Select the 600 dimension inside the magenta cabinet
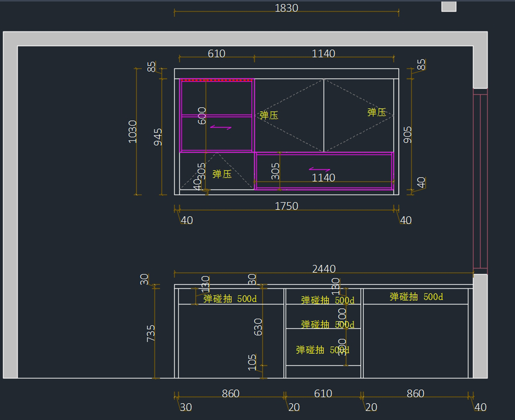This screenshot has width=515, height=420. [x=202, y=116]
